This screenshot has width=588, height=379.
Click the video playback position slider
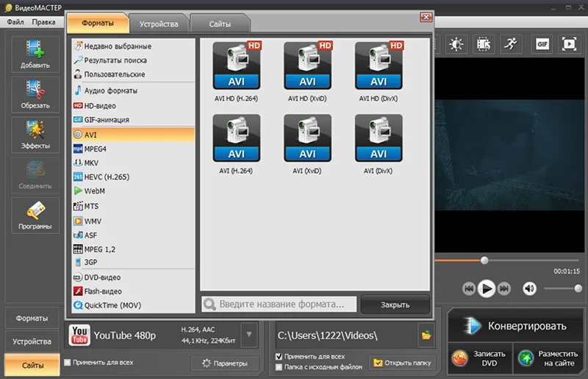tap(506, 261)
